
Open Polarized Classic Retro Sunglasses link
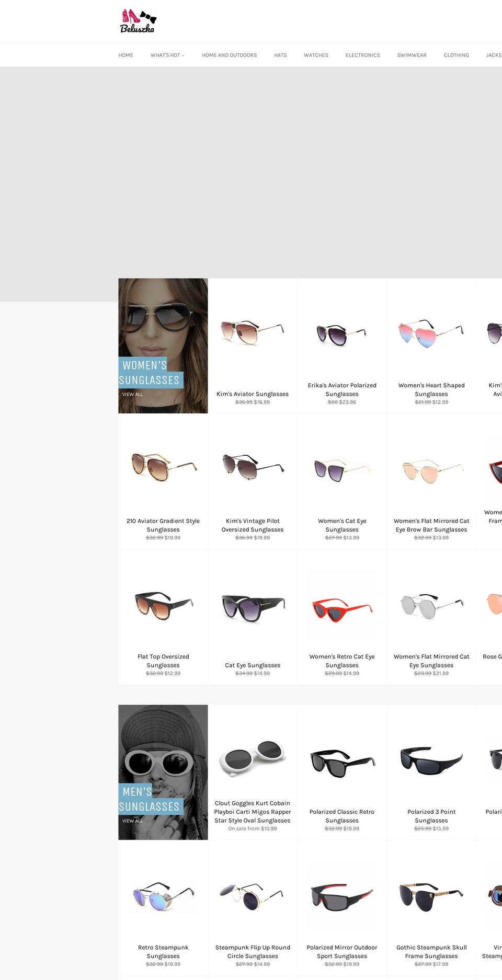click(x=342, y=816)
